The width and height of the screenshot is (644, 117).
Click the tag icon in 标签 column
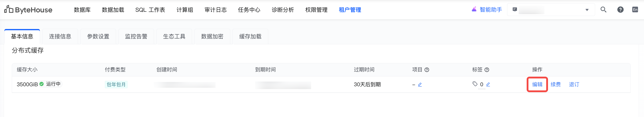click(x=475, y=84)
